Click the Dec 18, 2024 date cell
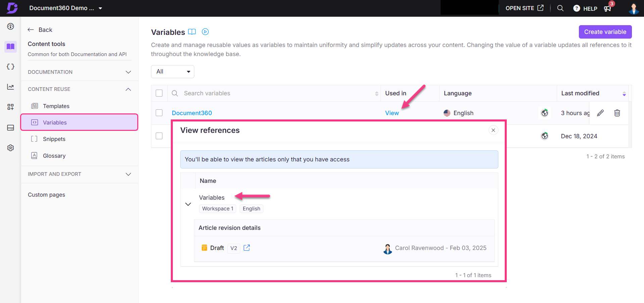The image size is (644, 303). tap(579, 136)
